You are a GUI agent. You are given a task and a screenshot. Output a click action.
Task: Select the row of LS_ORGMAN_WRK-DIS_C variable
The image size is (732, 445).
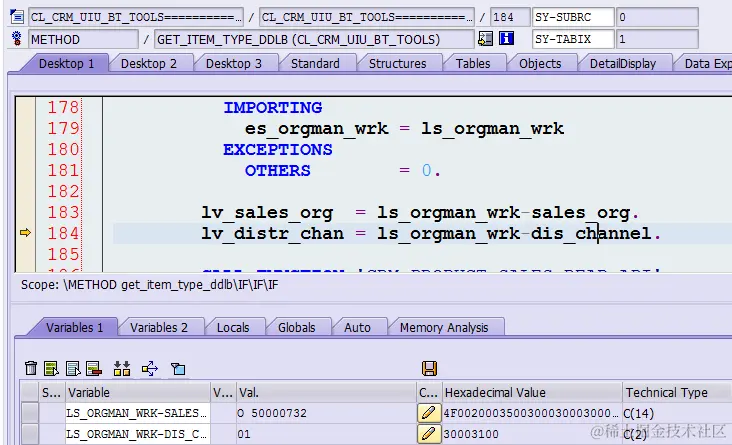click(x=30, y=434)
